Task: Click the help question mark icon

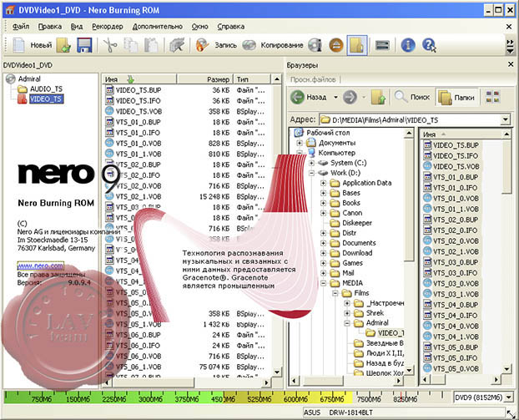Action: 429,45
